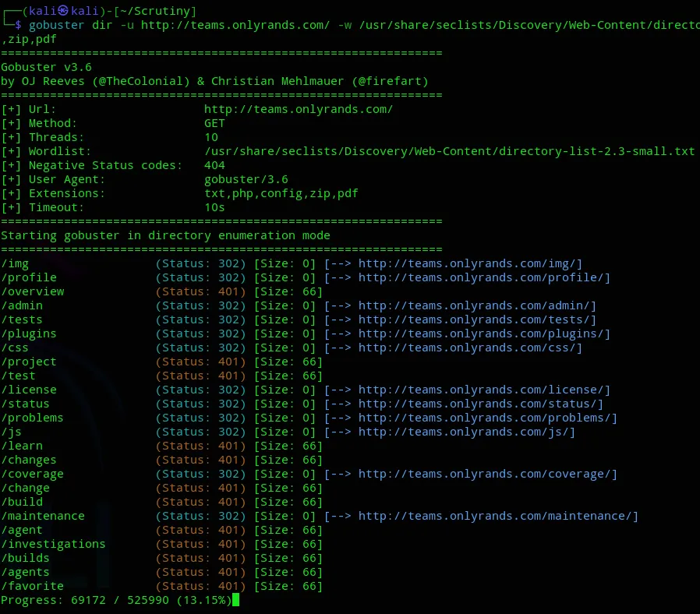Click the target URL in the gobuster command
The image size is (700, 614).
tap(235, 25)
